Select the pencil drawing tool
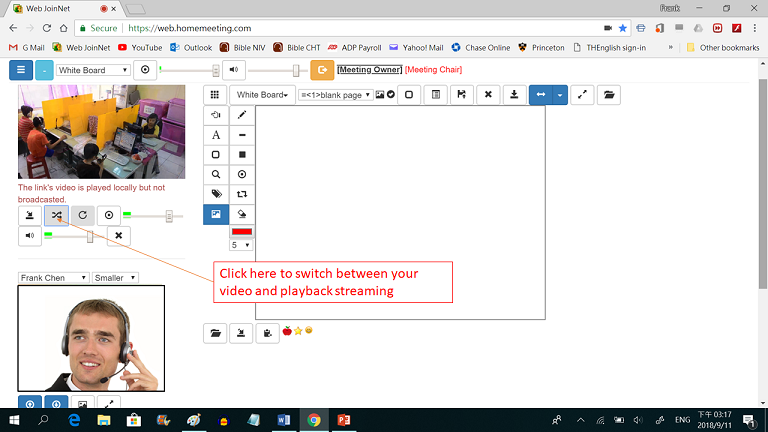768x432 pixels. [242, 115]
